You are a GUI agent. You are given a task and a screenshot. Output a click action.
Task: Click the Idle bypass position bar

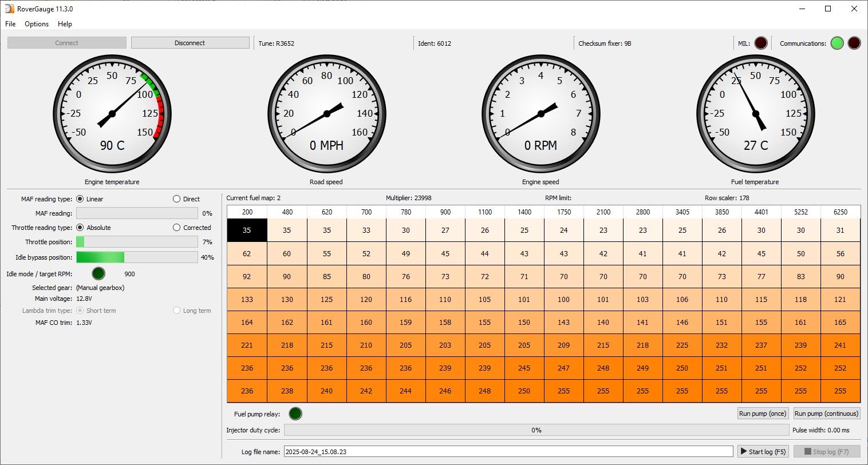pyautogui.click(x=137, y=257)
